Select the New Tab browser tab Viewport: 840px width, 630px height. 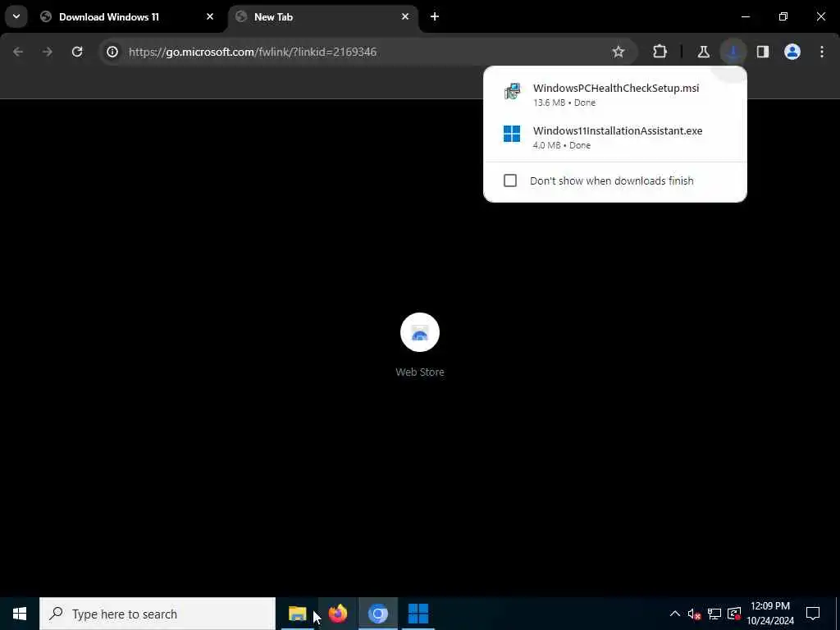point(323,16)
